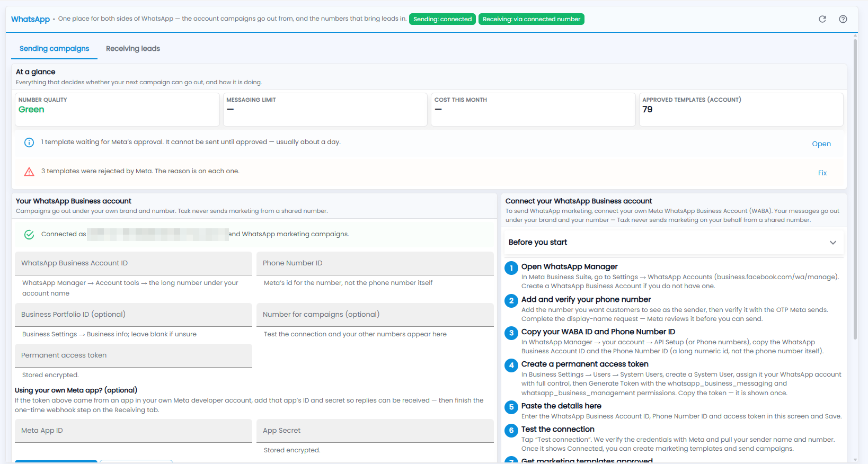
Task: Click step 6 heading Test the connection
Action: click(558, 430)
